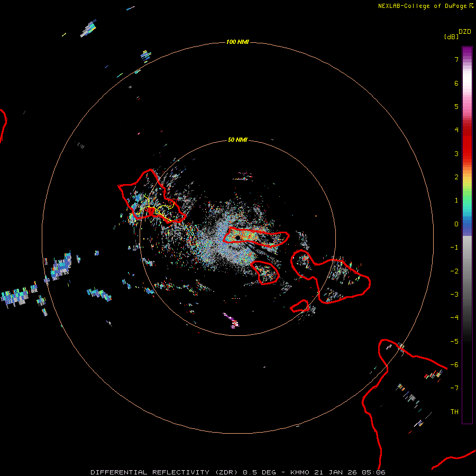The height and width of the screenshot is (476, 476).
Task: Click the [dB] units label
Action: [452, 36]
